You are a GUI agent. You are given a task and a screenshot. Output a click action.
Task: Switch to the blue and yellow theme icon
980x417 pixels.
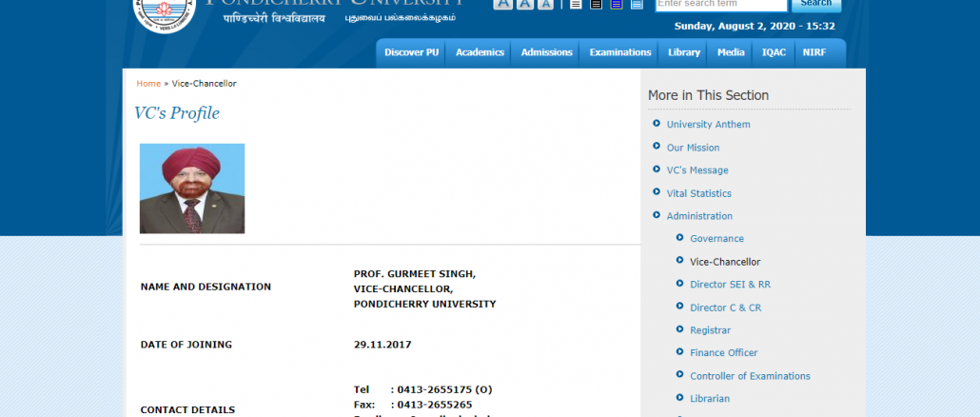pos(617,4)
